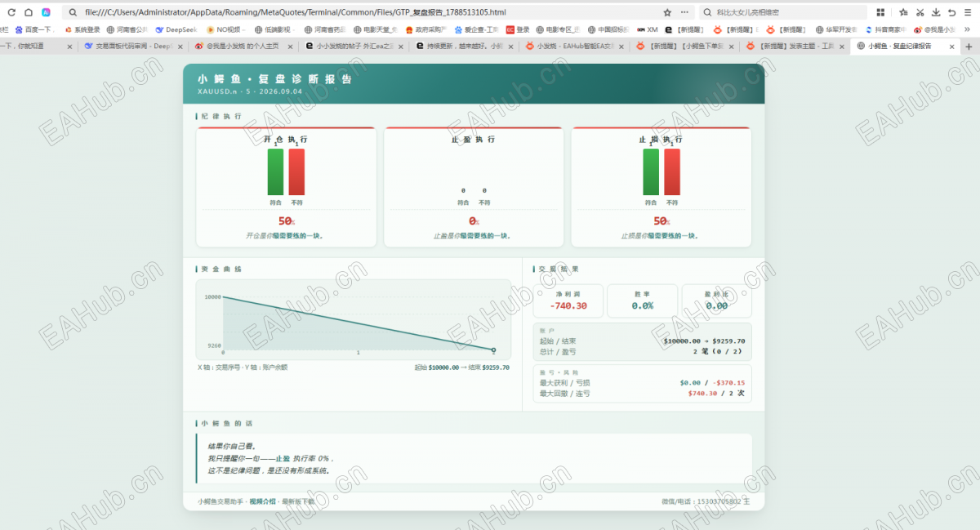This screenshot has height=530, width=980.
Task: Switch to the 小发烧 - EAHub智能EA tab
Action: point(572,47)
